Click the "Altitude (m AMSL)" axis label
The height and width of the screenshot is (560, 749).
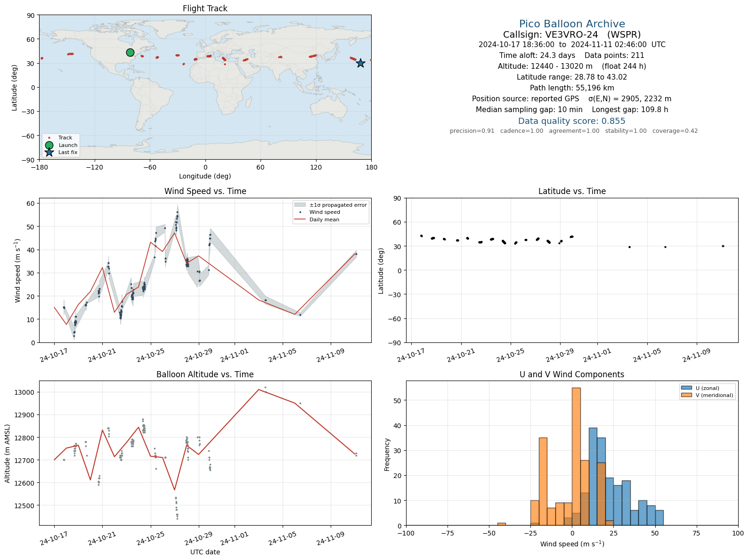point(8,453)
